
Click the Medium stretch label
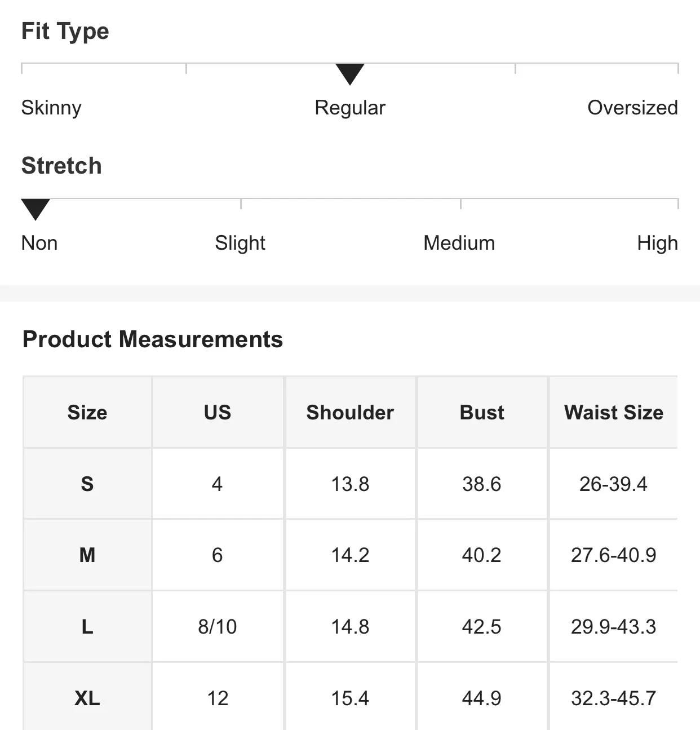tap(459, 243)
